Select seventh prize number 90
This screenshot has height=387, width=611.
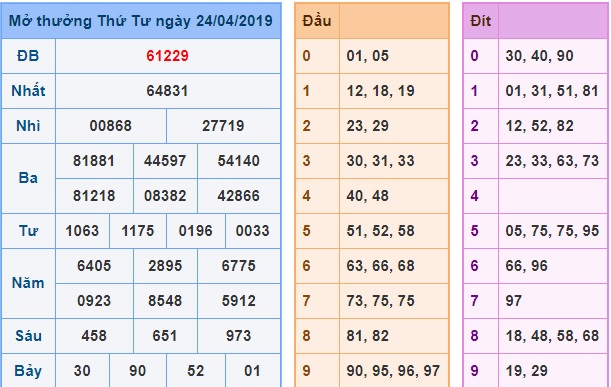click(x=138, y=371)
